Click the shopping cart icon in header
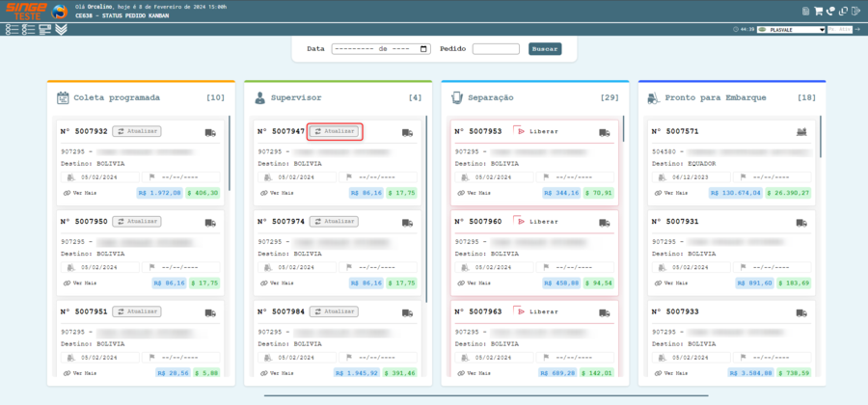868x405 pixels. click(818, 12)
